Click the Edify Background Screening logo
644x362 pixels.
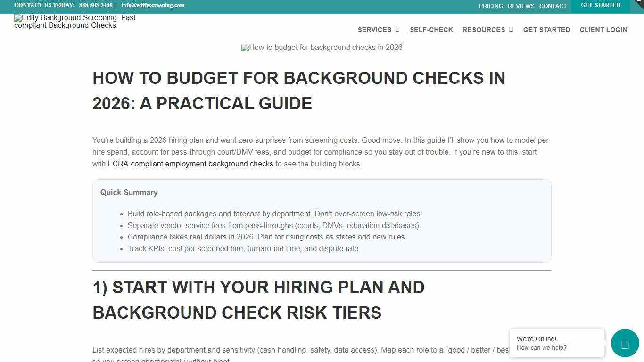pyautogui.click(x=74, y=21)
